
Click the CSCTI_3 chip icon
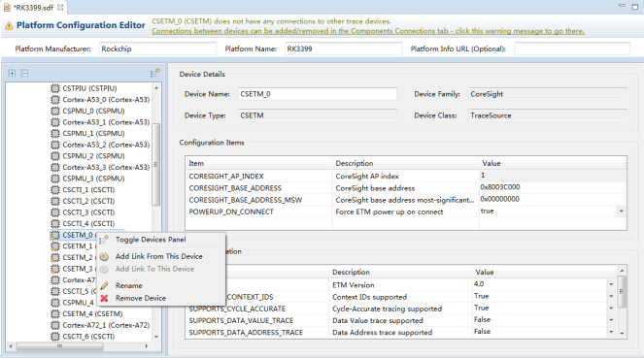pyautogui.click(x=55, y=212)
